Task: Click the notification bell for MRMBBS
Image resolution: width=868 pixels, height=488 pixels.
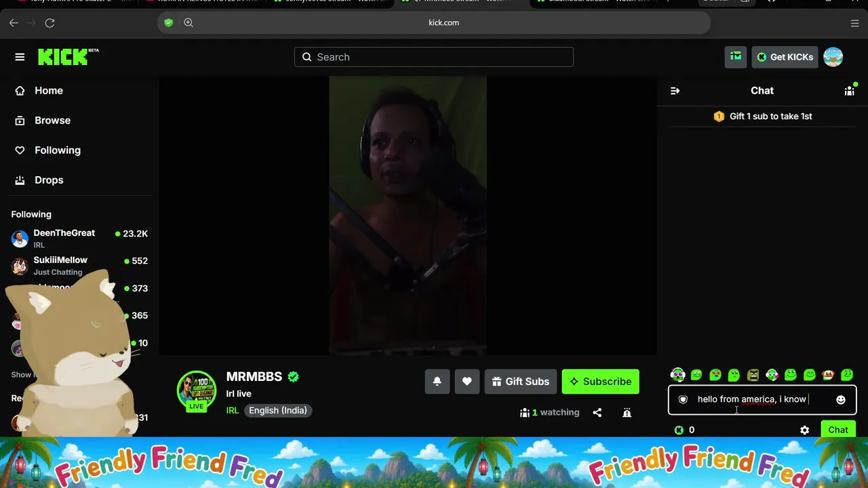Action: (x=437, y=382)
